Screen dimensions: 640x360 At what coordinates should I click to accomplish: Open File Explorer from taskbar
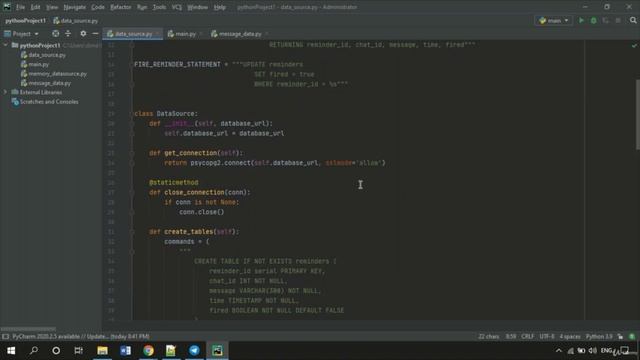click(102, 351)
